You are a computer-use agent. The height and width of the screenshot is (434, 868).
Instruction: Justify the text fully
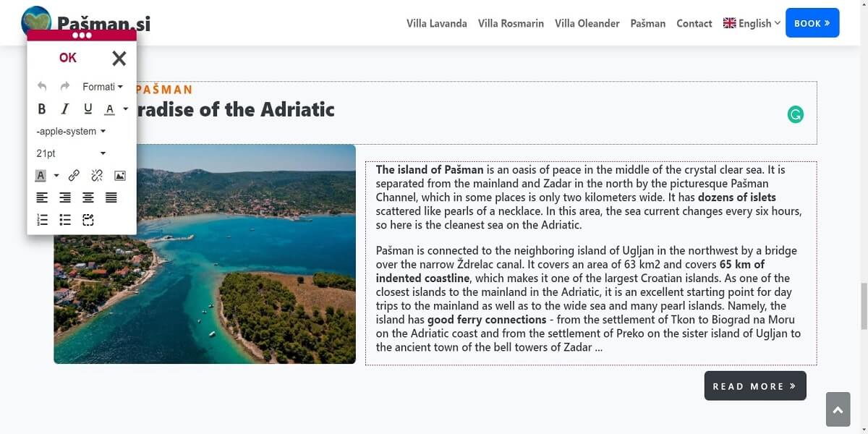[111, 197]
